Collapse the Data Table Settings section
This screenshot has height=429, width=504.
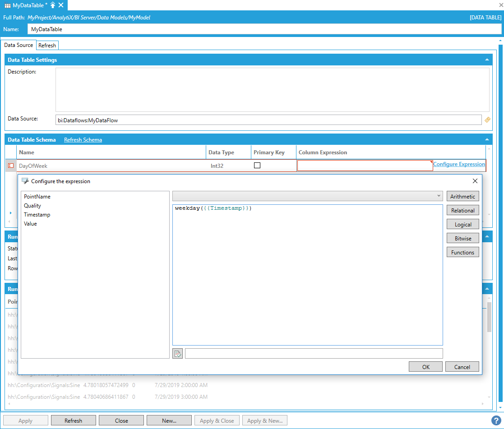point(487,60)
